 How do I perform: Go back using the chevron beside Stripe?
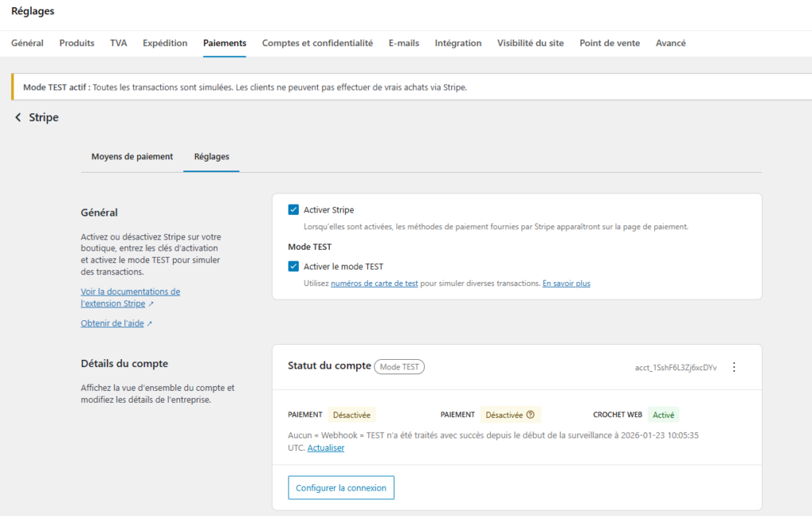pos(18,117)
